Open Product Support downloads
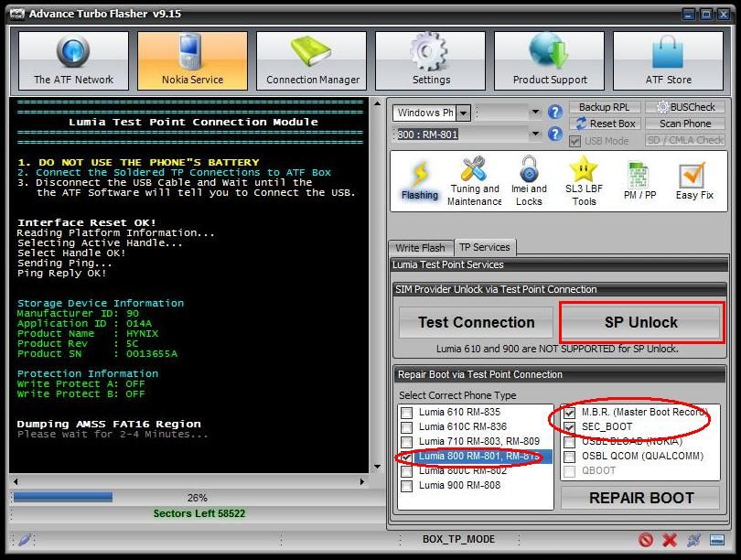 point(549,60)
